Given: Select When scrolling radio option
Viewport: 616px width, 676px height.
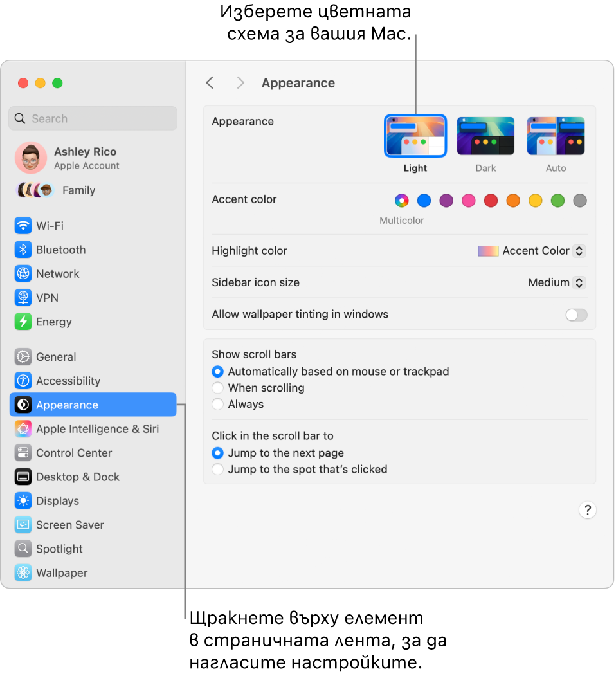Looking at the screenshot, I should pyautogui.click(x=218, y=388).
